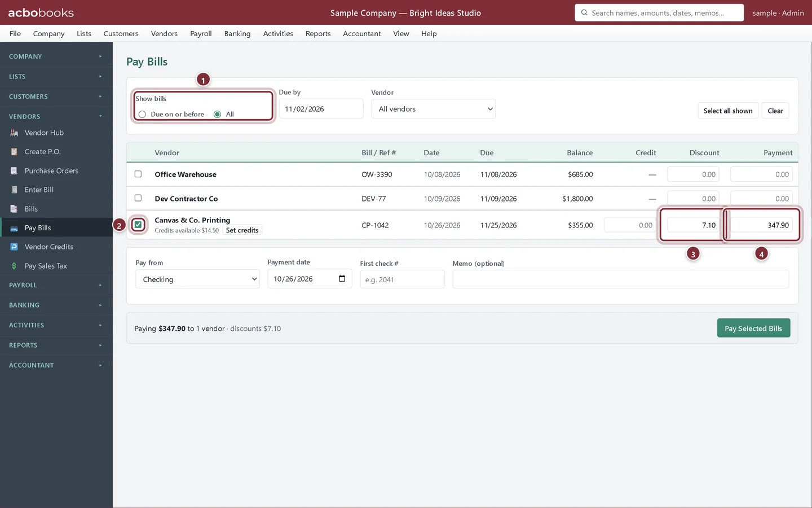Image resolution: width=812 pixels, height=508 pixels.
Task: Click the Due by date field
Action: (x=321, y=109)
